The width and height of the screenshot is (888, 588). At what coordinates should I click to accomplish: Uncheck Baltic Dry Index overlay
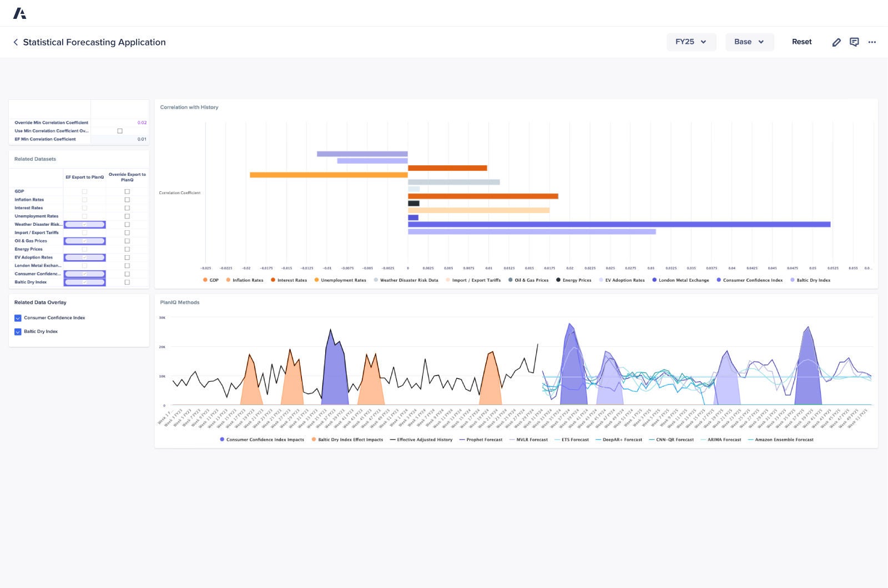17,331
